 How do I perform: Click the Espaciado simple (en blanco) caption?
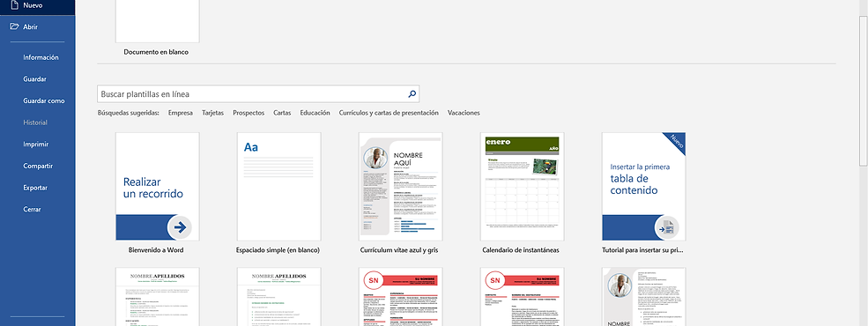click(x=278, y=250)
